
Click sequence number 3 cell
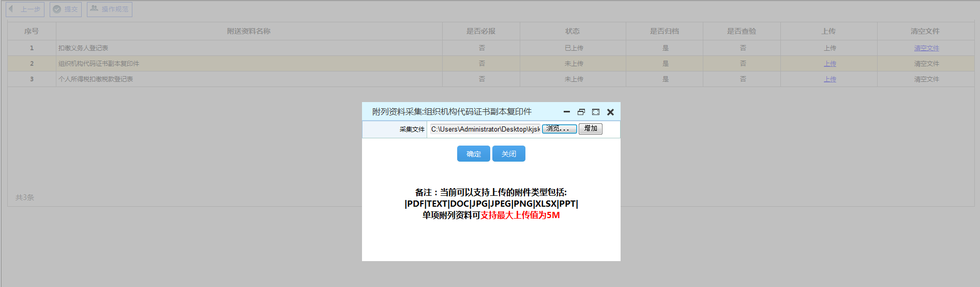(x=32, y=79)
